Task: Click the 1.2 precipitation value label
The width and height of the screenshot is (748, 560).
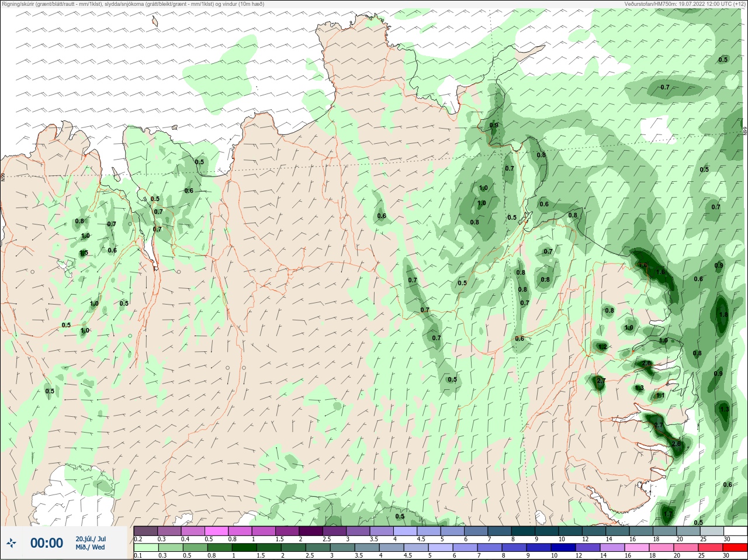Action: tap(602, 347)
